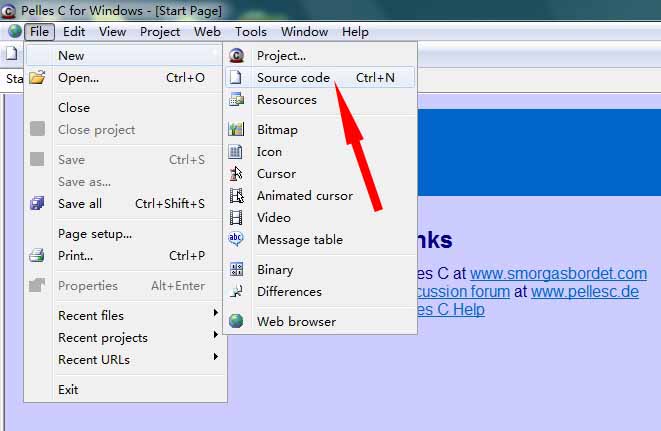Select Binary in New submenu
Viewport: 661px width, 431px height.
320,269
